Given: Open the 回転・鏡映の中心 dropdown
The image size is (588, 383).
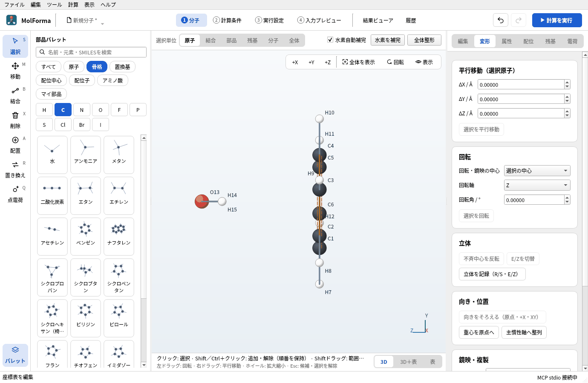Looking at the screenshot, I should click(x=537, y=171).
